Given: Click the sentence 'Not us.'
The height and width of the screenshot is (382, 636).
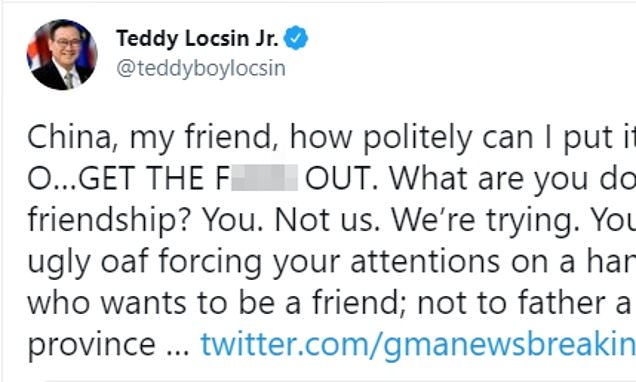Looking at the screenshot, I should click(327, 220).
